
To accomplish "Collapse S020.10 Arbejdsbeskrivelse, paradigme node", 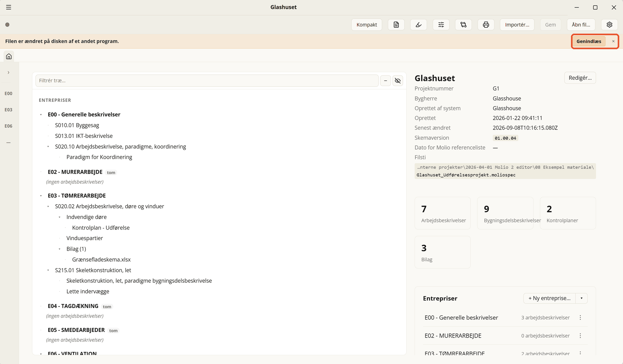I will 48,147.
